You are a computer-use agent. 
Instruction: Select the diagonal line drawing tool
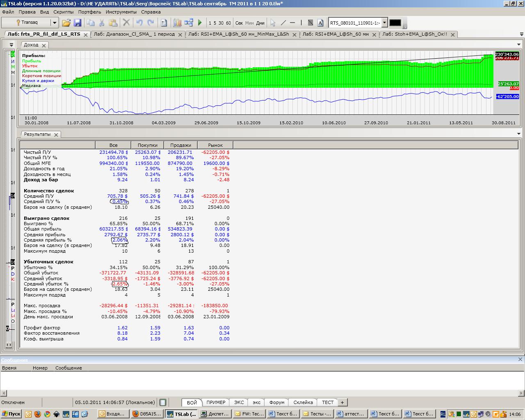(283, 23)
